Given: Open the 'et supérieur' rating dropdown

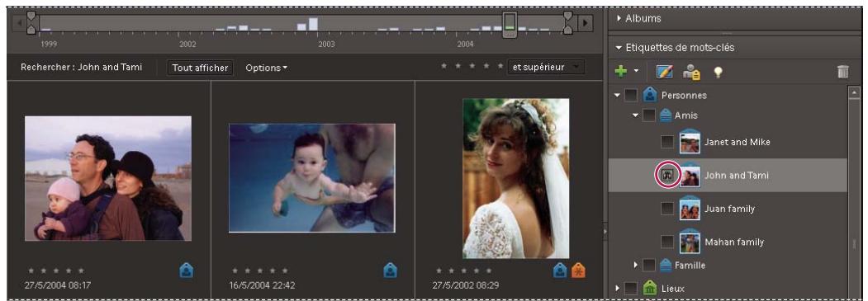Looking at the screenshot, I should coord(547,67).
